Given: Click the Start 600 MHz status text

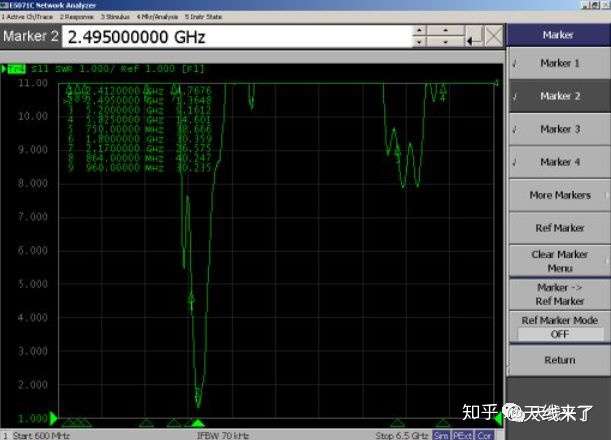Looking at the screenshot, I should pos(41,435).
